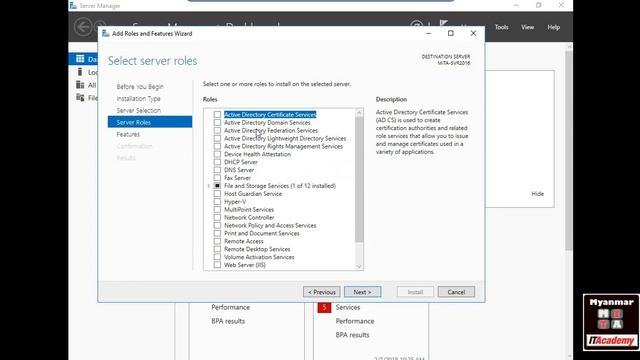The width and height of the screenshot is (640, 360).
Task: Click notifications flag icon in Server Manager
Action: 444,24
